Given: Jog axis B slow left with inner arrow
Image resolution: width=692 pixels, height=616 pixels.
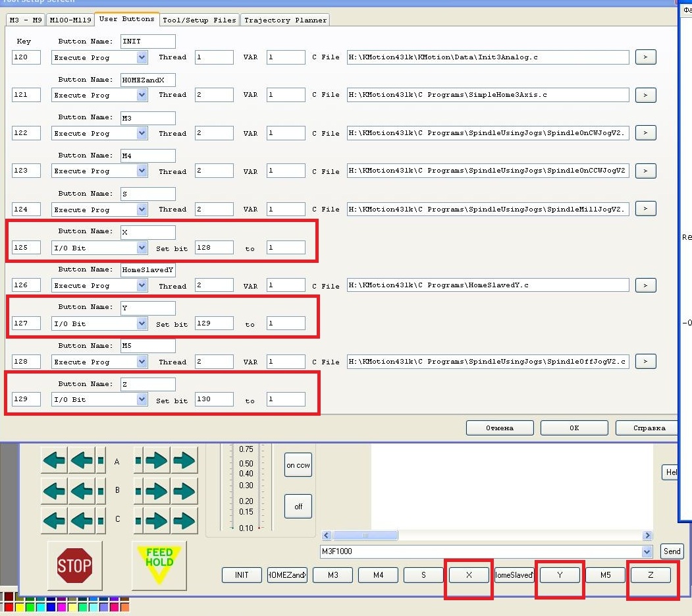Looking at the screenshot, I should (x=82, y=491).
